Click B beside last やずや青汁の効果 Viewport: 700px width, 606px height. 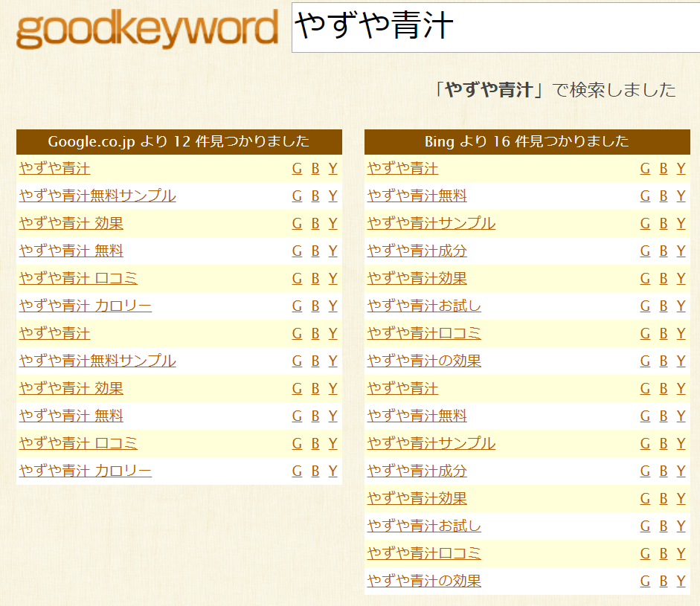point(664,581)
